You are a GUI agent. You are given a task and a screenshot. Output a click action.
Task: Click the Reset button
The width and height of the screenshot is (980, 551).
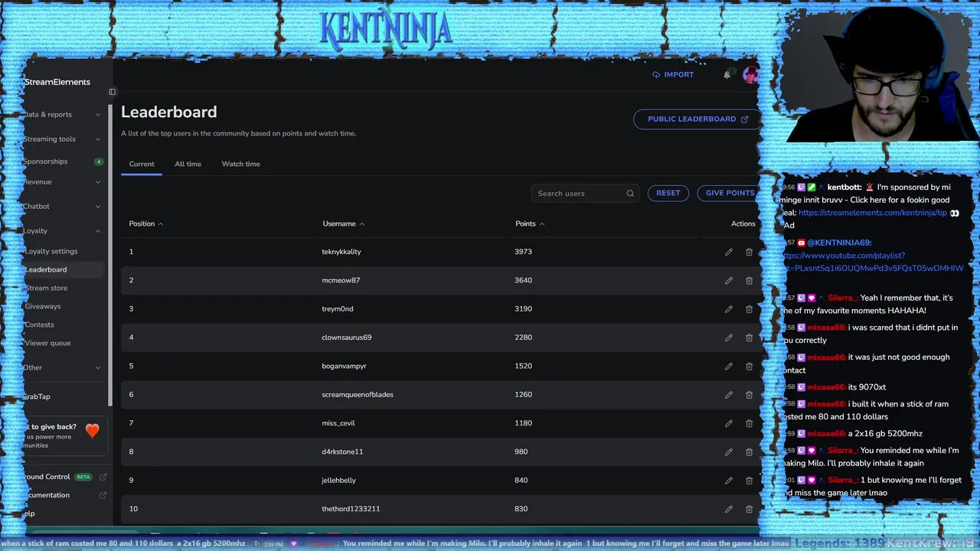[668, 193]
